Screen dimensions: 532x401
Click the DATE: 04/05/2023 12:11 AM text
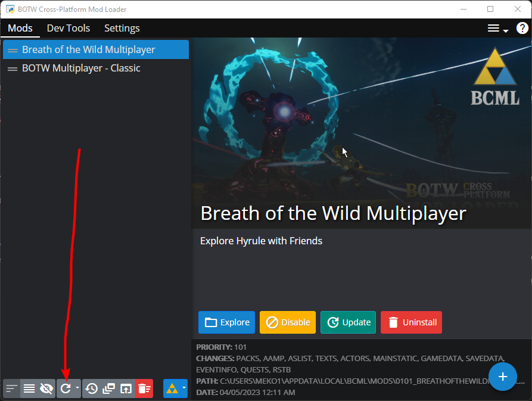[245, 393]
